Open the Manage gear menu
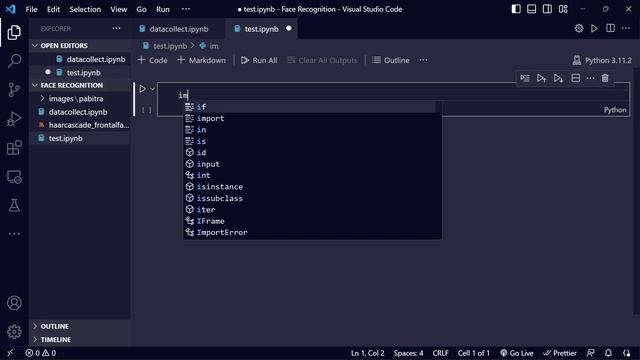 [14, 331]
